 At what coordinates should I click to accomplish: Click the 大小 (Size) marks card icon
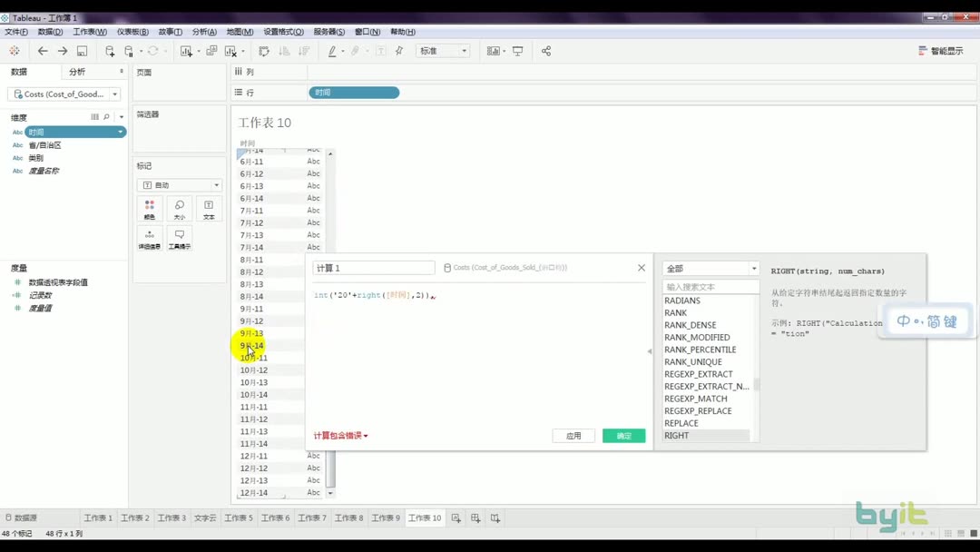[179, 209]
